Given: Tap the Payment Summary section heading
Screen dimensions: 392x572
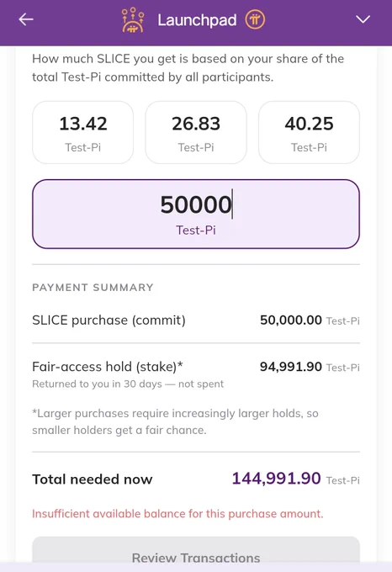Looking at the screenshot, I should pyautogui.click(x=93, y=288).
